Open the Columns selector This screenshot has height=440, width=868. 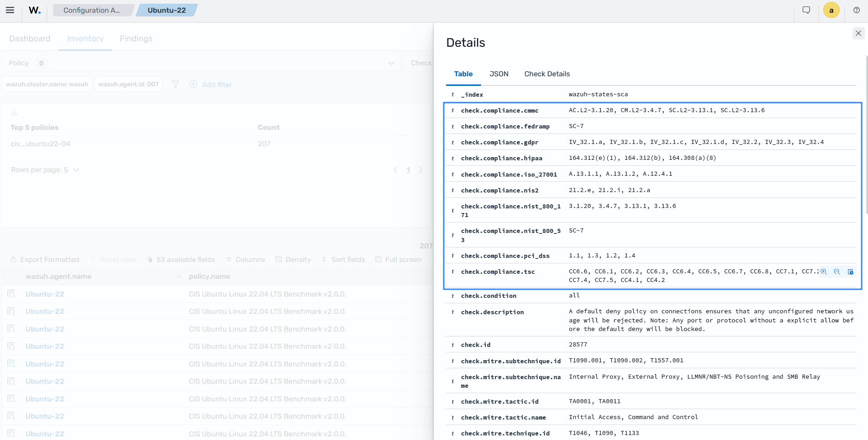pyautogui.click(x=245, y=260)
